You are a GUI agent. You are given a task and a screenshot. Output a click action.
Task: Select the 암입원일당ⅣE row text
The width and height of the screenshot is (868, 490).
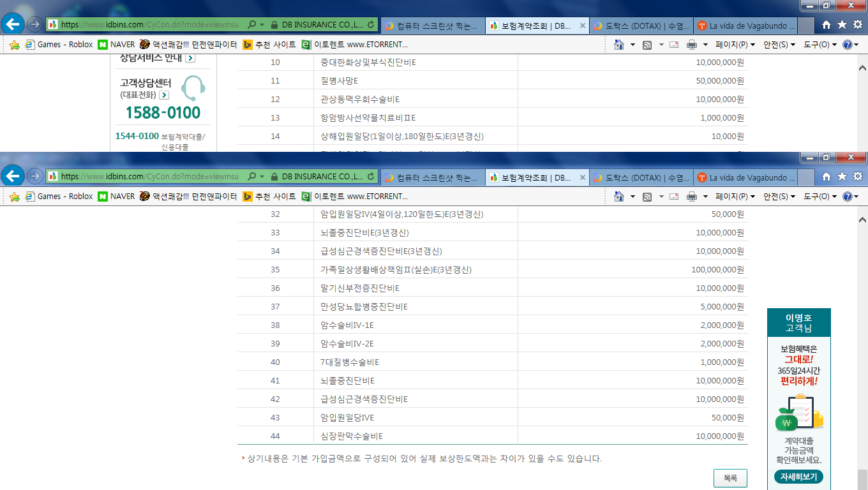click(x=347, y=418)
